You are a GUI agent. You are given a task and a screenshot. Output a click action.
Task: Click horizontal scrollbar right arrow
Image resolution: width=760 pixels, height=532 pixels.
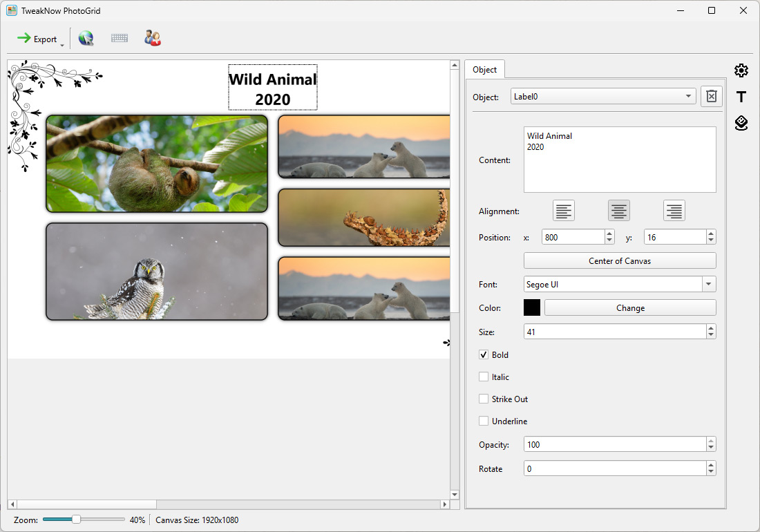point(445,504)
